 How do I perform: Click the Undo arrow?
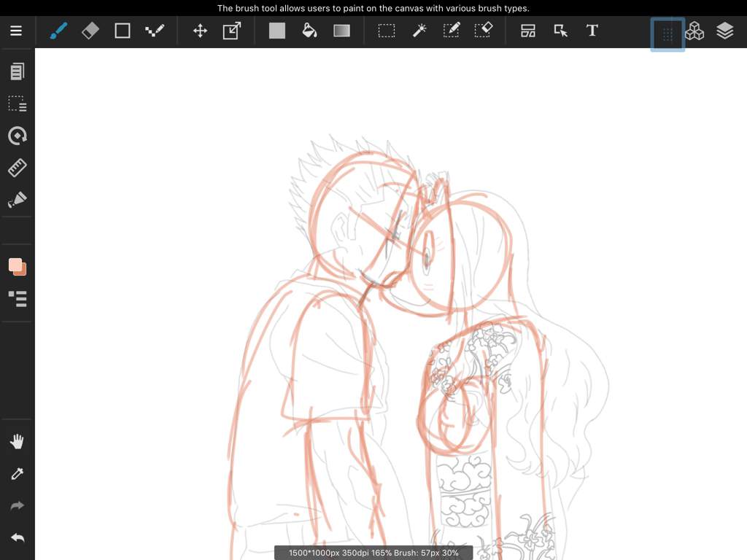tap(18, 537)
